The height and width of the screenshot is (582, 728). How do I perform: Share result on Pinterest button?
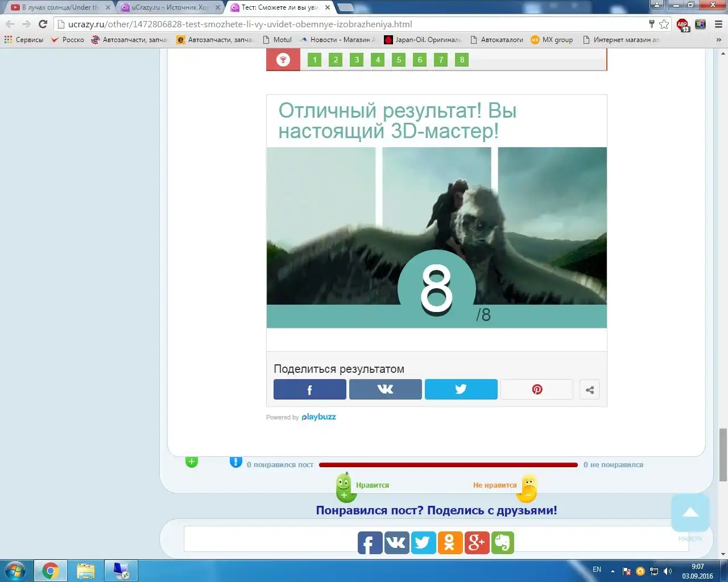(536, 390)
